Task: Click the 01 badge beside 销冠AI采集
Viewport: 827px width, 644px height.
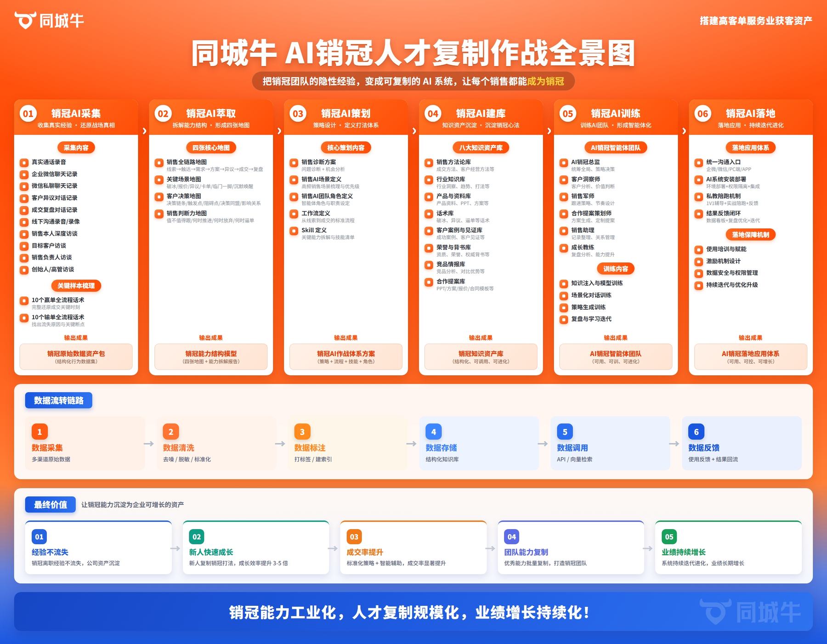Action: (28, 114)
